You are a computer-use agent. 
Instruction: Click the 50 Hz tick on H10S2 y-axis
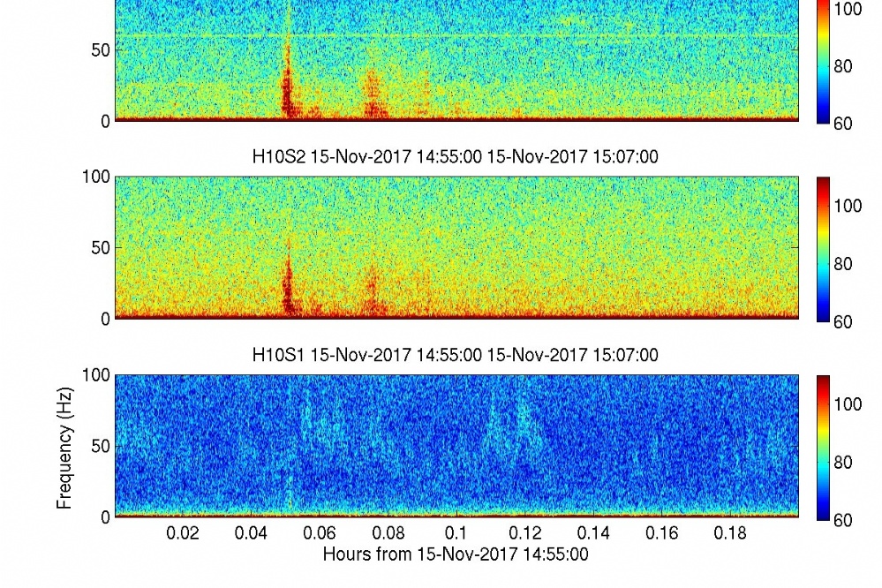coord(100,248)
